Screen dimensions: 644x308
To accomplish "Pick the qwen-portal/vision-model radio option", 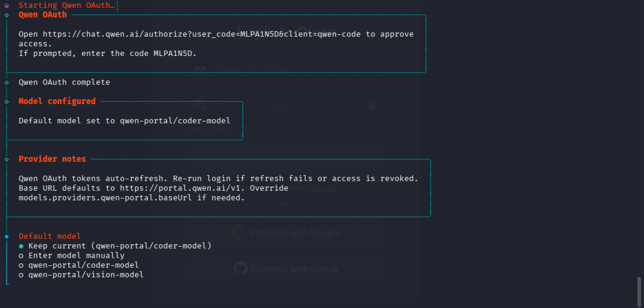I will click(21, 275).
